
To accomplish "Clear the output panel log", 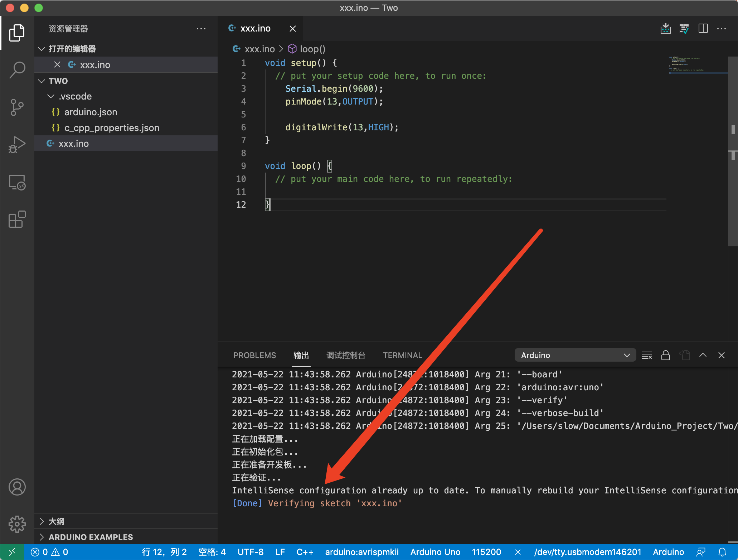I will point(647,355).
